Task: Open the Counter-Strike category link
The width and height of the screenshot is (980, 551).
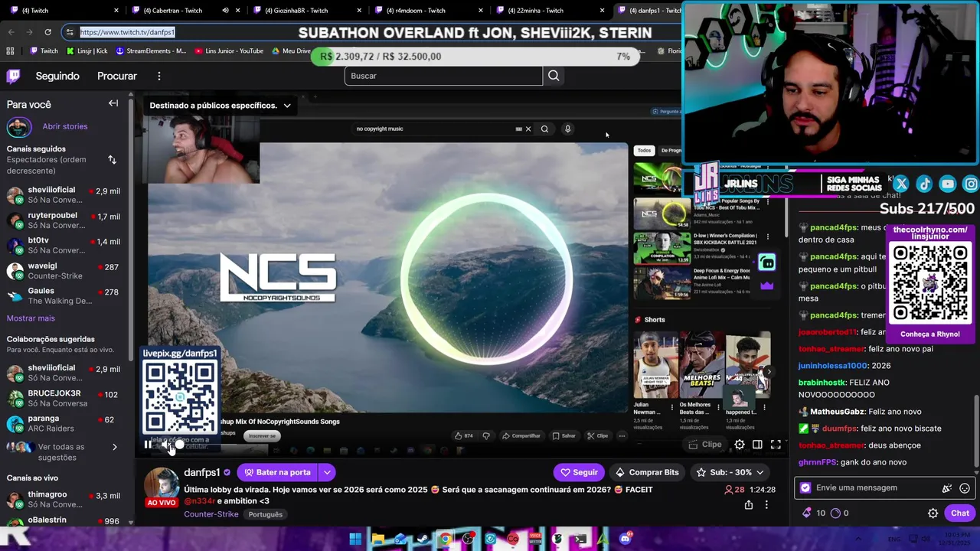Action: (211, 514)
